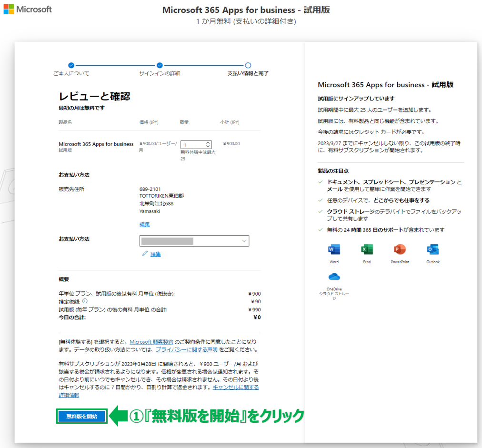Screen dimensions: 482x448
Task: Click the ご本人について step circle
Action: click(71, 65)
